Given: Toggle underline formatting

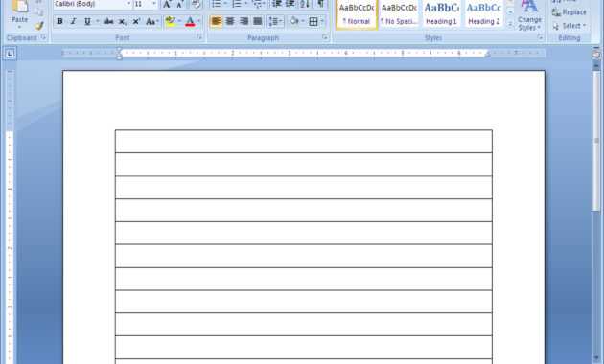Looking at the screenshot, I should (87, 21).
